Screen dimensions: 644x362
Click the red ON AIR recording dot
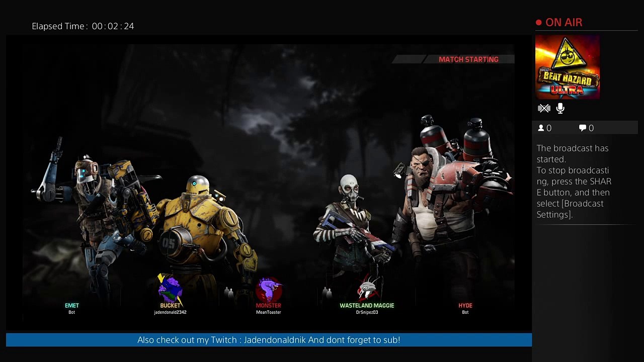pyautogui.click(x=539, y=23)
